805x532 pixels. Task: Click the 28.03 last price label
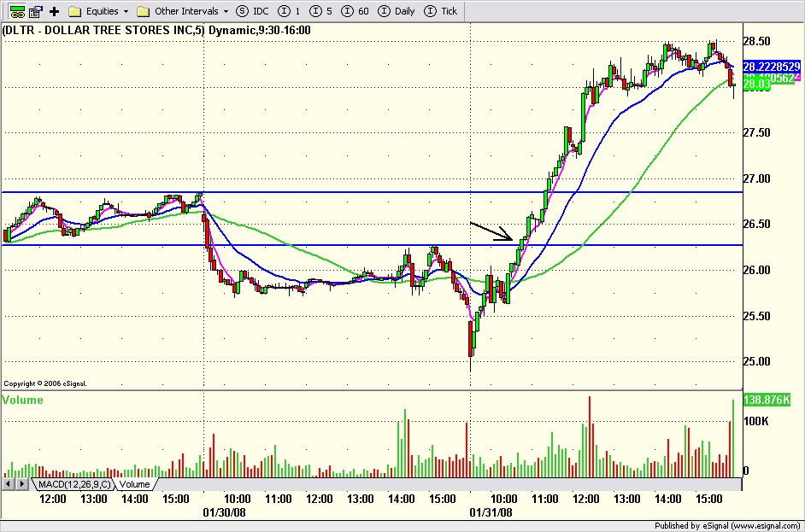[x=757, y=85]
